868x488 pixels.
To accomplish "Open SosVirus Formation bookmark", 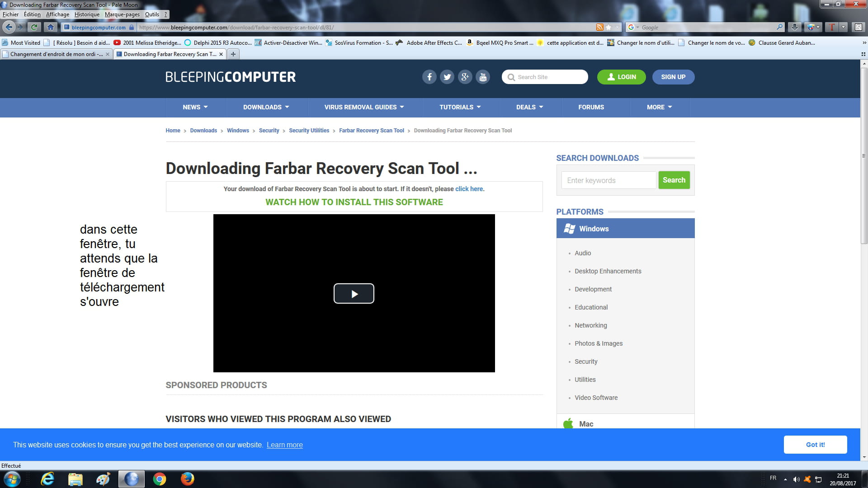I will pos(359,43).
